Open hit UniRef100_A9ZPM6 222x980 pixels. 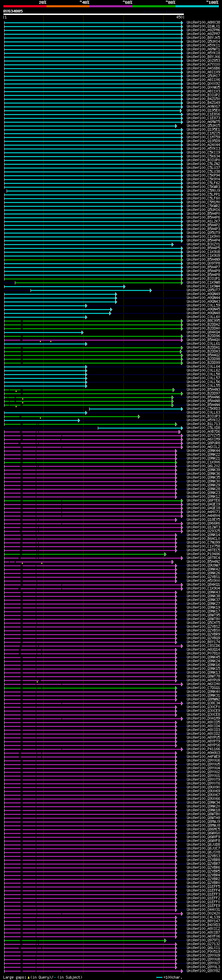tap(203, 30)
